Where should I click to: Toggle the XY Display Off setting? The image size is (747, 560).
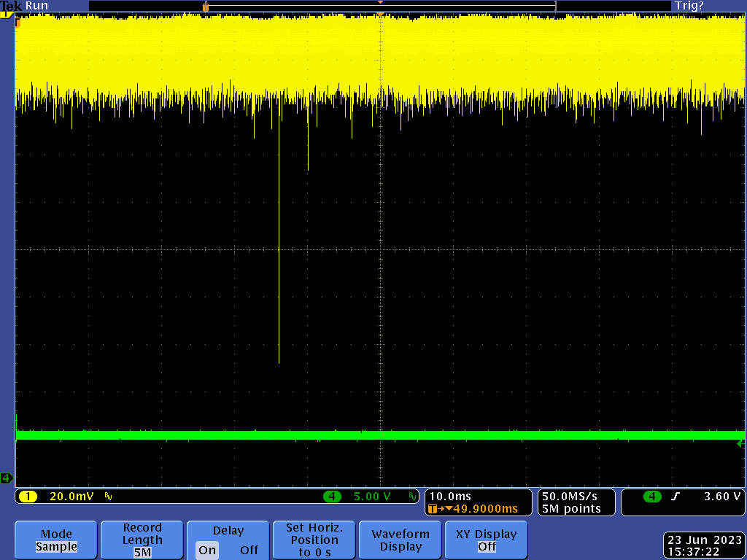tap(487, 540)
